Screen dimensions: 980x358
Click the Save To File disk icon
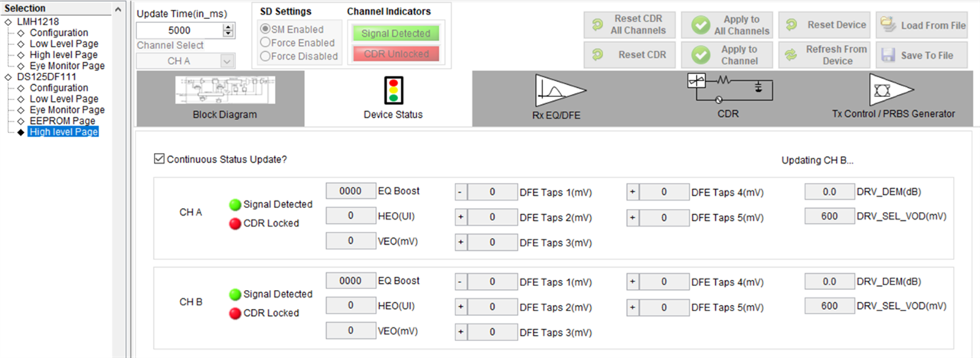point(888,55)
